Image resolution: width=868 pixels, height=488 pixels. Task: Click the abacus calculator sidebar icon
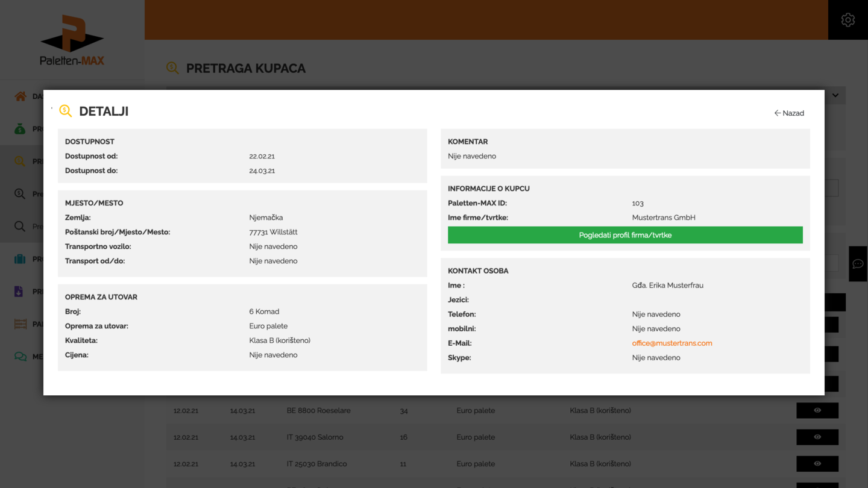tap(20, 324)
